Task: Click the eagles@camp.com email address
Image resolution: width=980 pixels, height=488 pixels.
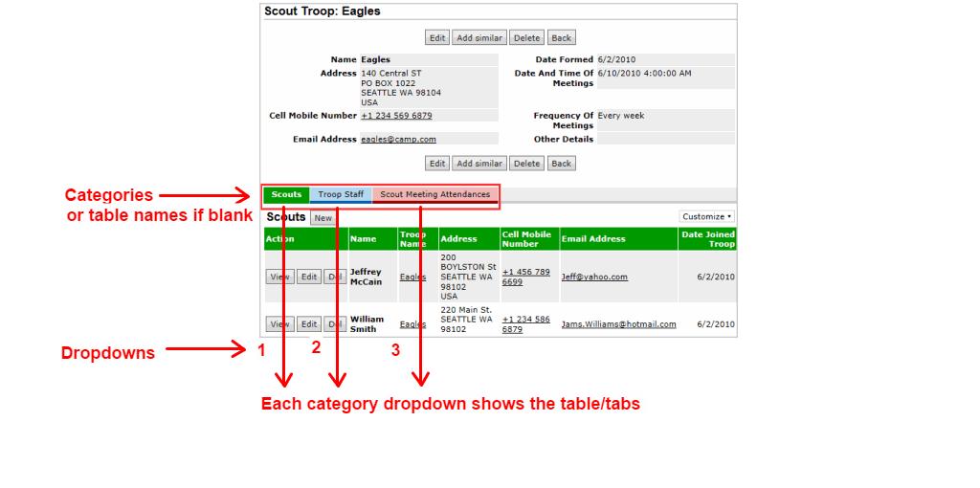Action: click(398, 140)
